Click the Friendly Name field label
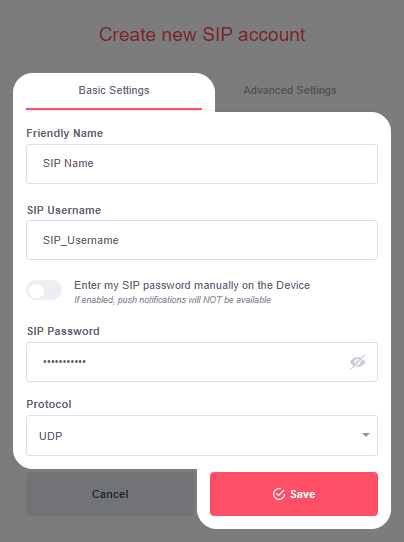 65,133
